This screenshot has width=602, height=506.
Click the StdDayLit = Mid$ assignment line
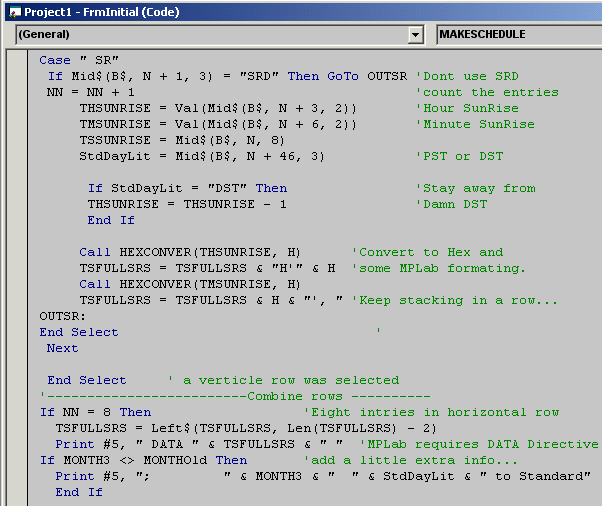[203, 156]
